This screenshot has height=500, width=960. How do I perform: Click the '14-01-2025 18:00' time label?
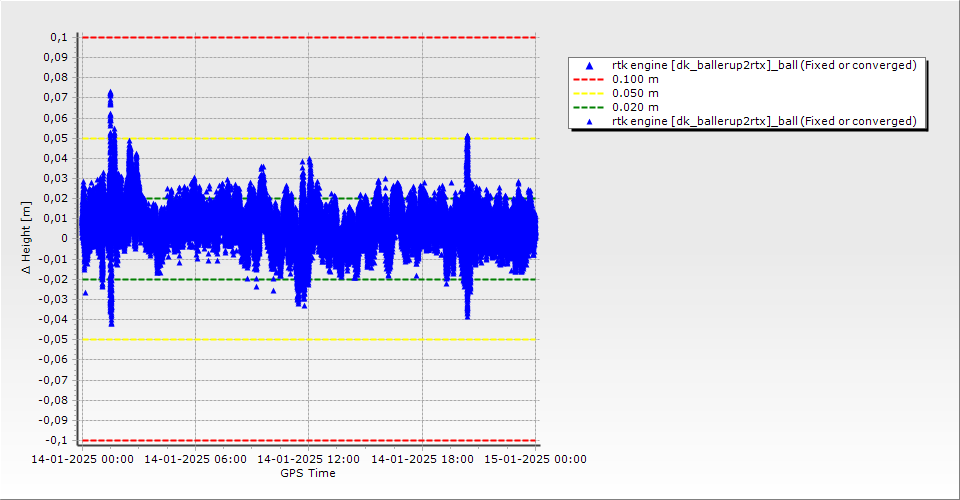pyautogui.click(x=422, y=459)
